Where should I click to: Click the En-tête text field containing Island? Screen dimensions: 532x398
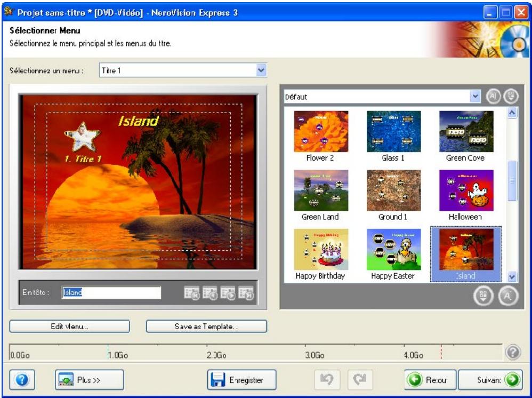click(x=111, y=293)
